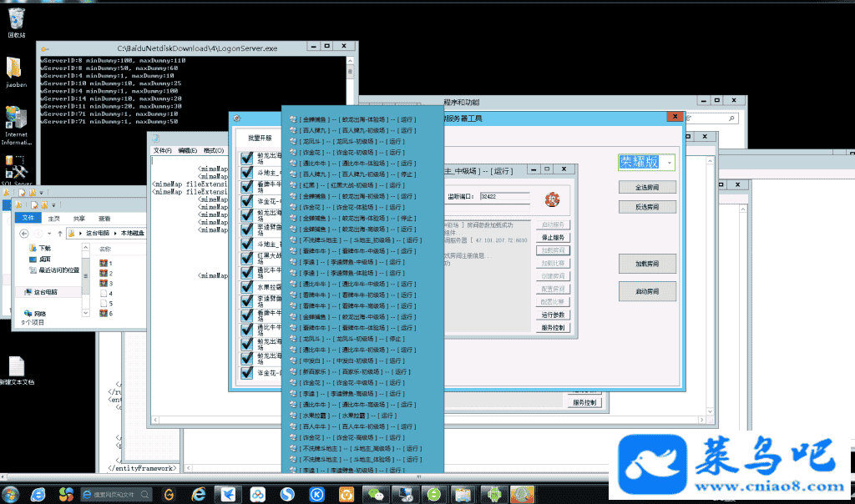Open the recent locations arrow in Explorer

50,233
